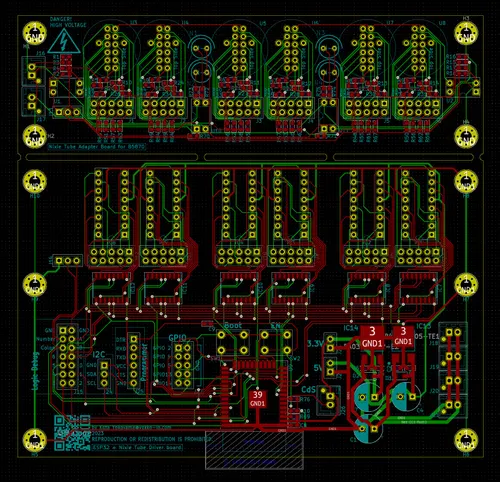Select the C1 electrolytic capacitor footprint
This screenshot has width=500, height=482.
click(x=368, y=429)
